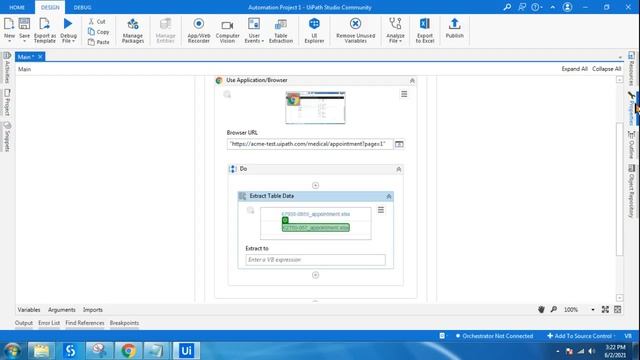Viewport: 640px width, 360px height.
Task: Open Find References panel
Action: (x=85, y=323)
